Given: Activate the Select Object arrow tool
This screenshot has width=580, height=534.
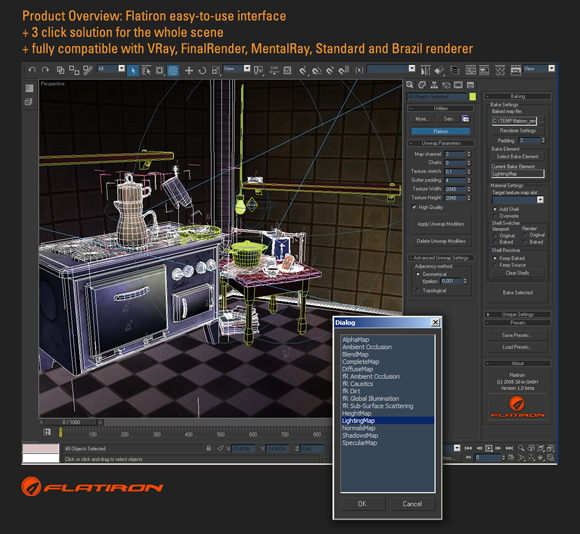Looking at the screenshot, I should [133, 70].
